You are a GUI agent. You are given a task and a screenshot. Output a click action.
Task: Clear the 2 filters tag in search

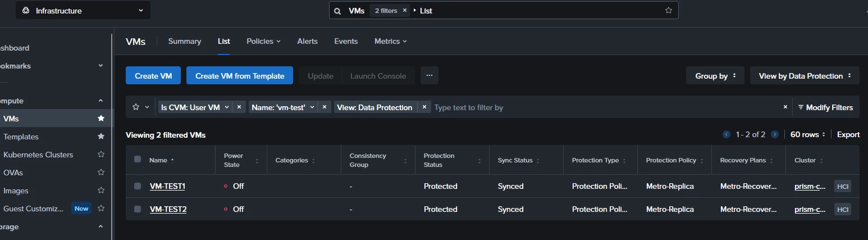(x=405, y=11)
